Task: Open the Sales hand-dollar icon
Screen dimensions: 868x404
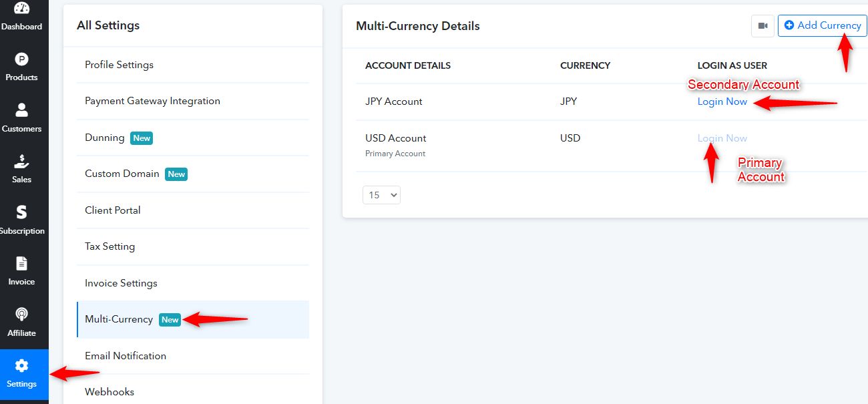Action: point(21,161)
